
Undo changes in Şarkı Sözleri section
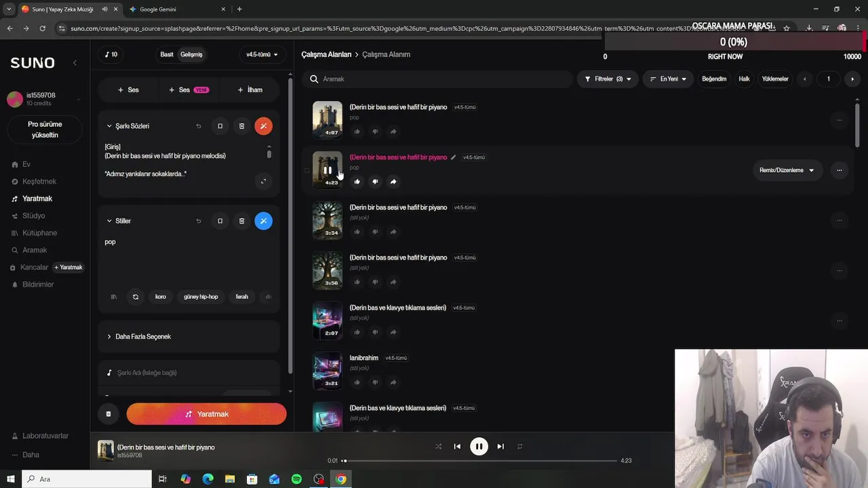199,126
